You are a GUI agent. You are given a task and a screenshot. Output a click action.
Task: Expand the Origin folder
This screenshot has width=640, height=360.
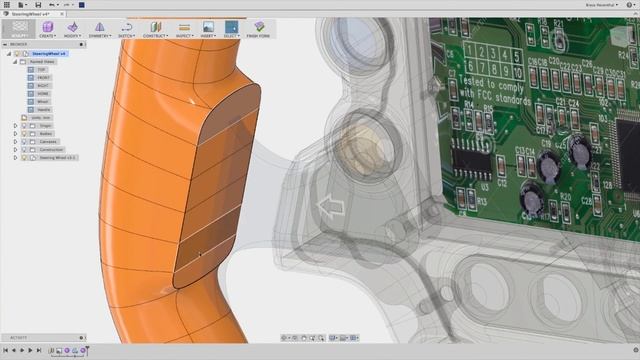(16, 126)
